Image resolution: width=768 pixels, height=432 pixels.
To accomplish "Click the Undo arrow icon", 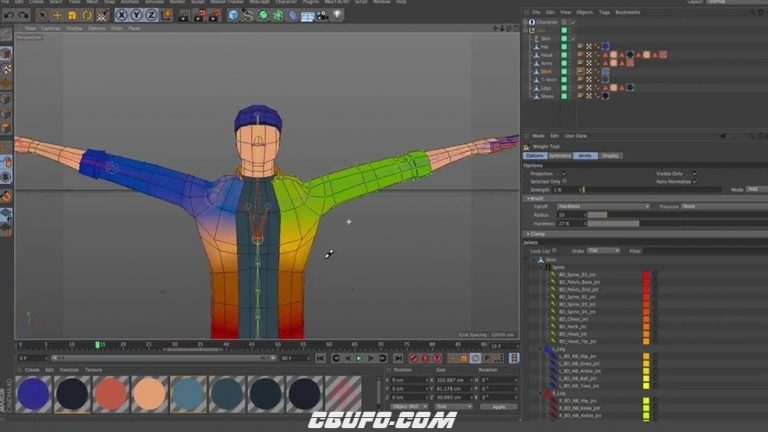I will (9, 16).
